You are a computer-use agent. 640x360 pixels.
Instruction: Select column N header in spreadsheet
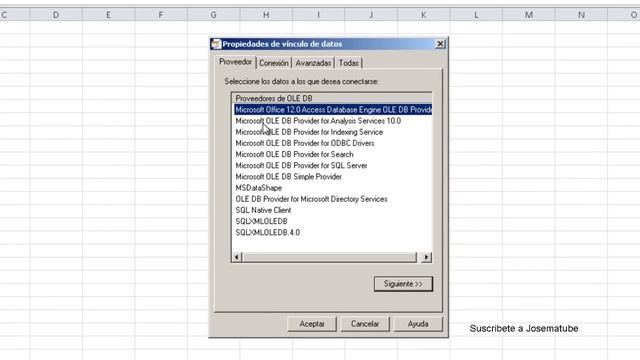point(581,15)
